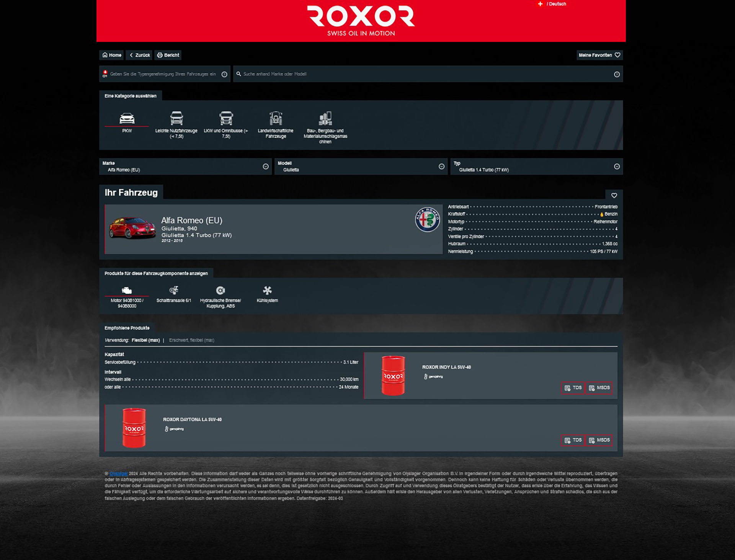Select Flexibel (max) usage tab
The image size is (735, 560).
click(145, 340)
